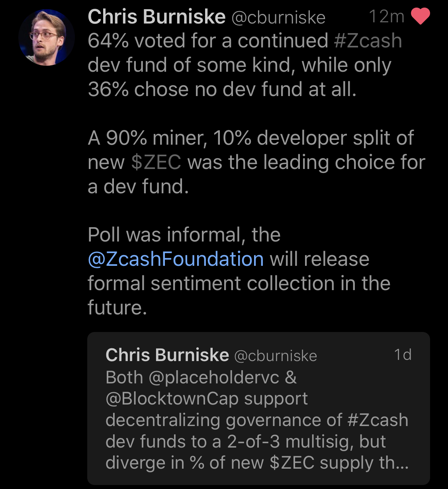Tap $ZEC cashtag inside the quoted tweet

292,463
